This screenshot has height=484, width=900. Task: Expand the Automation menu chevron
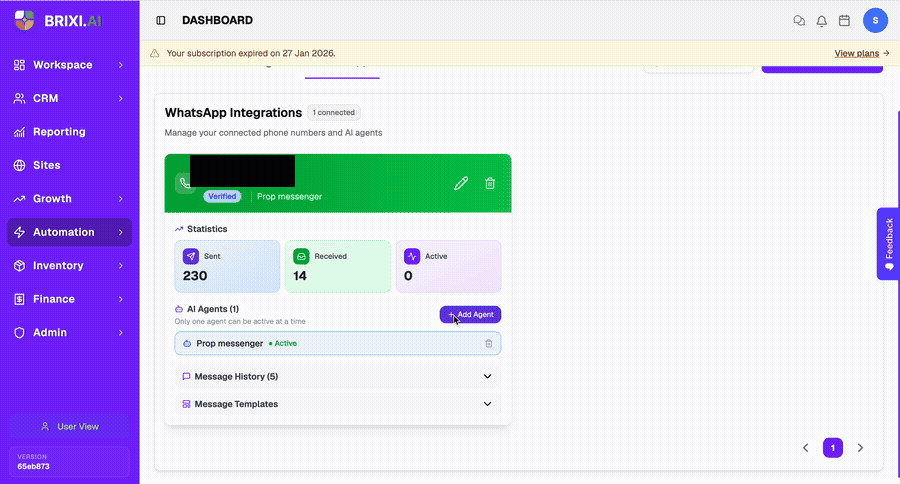[x=121, y=232]
